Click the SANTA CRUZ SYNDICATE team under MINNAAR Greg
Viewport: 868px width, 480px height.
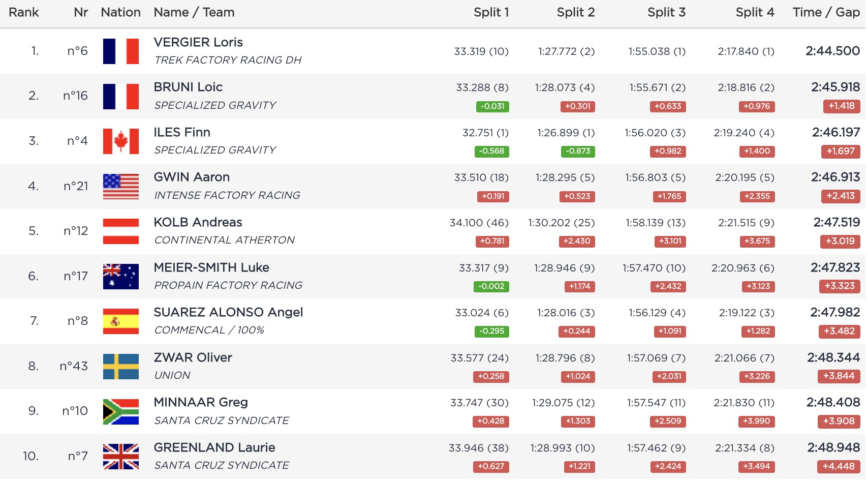tap(222, 421)
